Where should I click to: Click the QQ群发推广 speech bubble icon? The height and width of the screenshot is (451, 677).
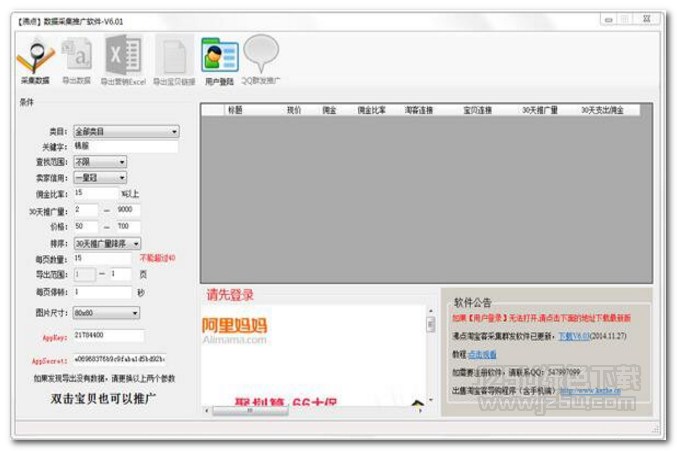[262, 55]
